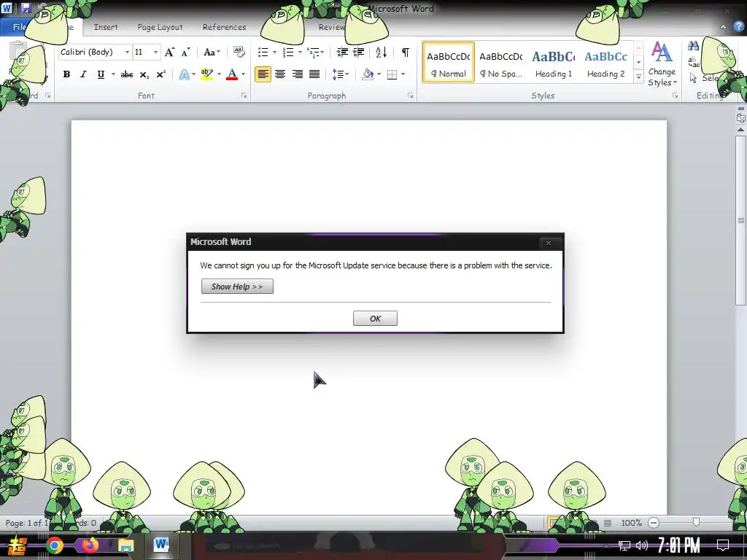This screenshot has width=747, height=560.
Task: Click the Multilevel List icon
Action: pyautogui.click(x=313, y=52)
